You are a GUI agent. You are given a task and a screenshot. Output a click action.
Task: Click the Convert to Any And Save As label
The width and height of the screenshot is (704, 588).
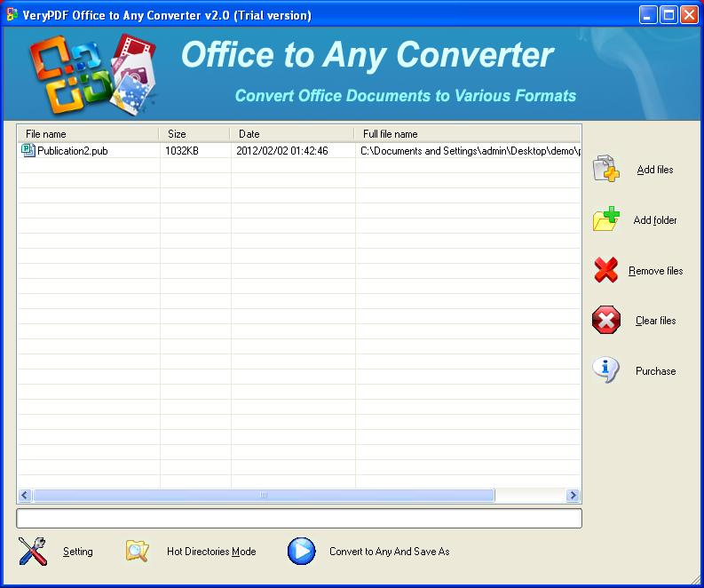click(389, 552)
